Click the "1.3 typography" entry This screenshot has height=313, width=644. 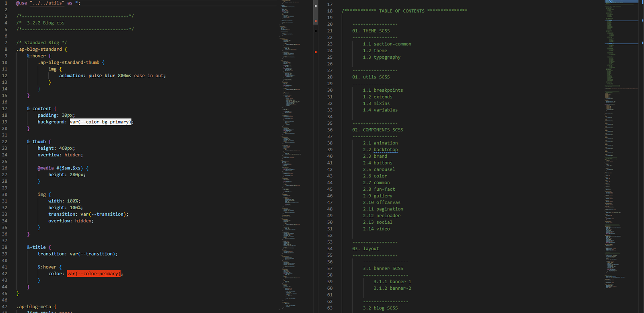coord(382,57)
